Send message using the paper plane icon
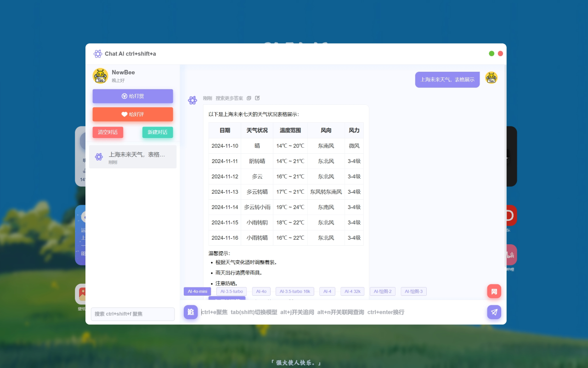The image size is (588, 368). point(494,312)
